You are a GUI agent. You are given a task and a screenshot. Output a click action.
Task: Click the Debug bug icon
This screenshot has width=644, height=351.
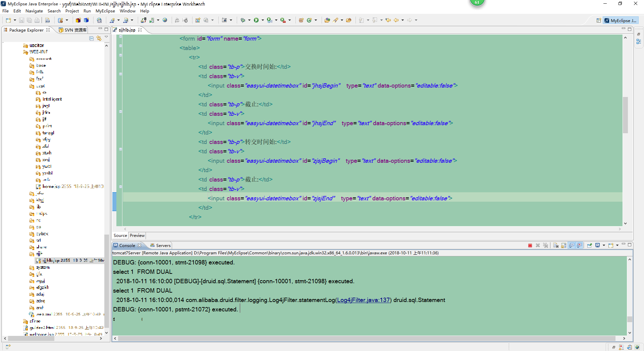point(243,20)
